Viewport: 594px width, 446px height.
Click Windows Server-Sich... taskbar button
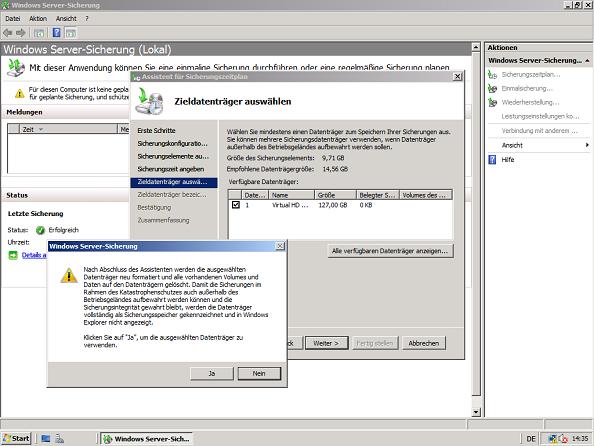(x=147, y=439)
